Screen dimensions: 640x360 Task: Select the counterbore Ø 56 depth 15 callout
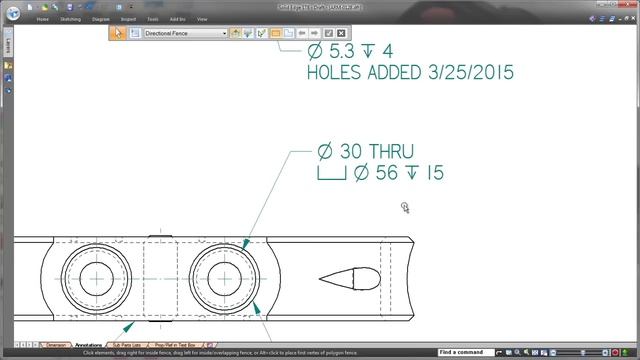tap(380, 173)
